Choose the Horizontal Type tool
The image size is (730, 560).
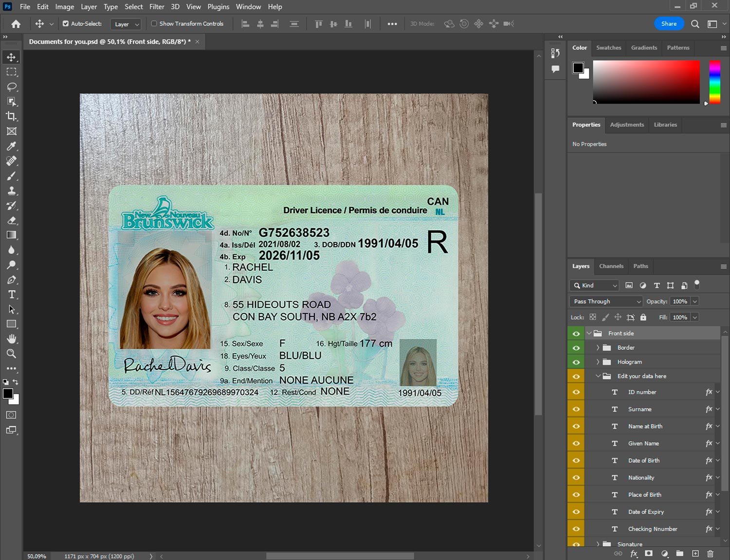tap(12, 294)
